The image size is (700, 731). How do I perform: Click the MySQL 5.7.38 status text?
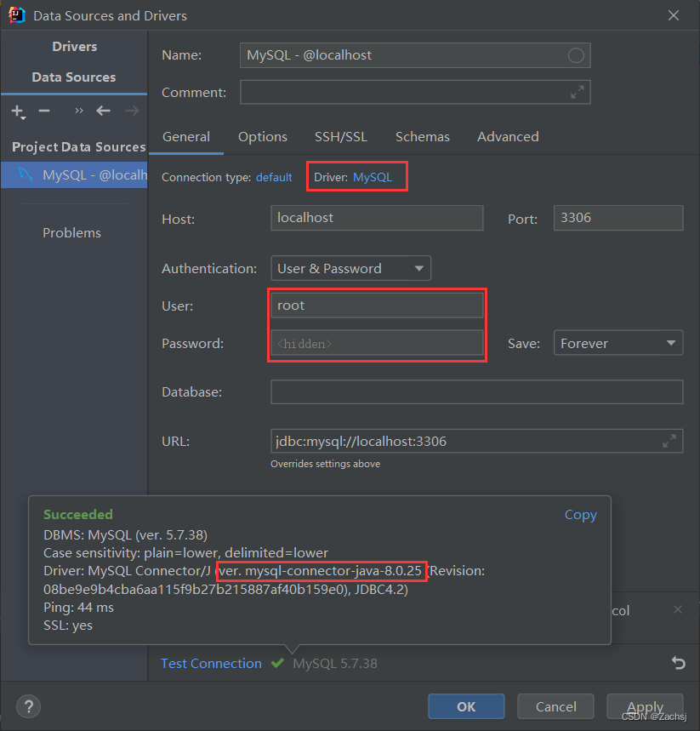[x=335, y=663]
